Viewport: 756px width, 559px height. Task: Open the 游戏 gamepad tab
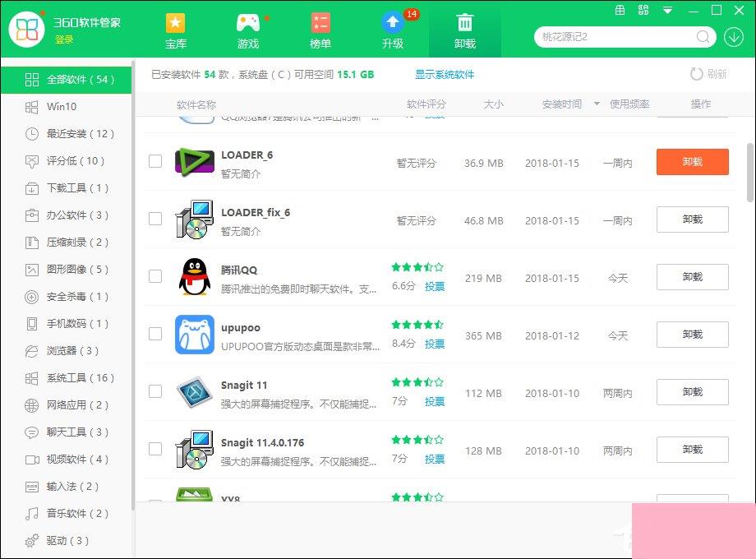pos(248,31)
